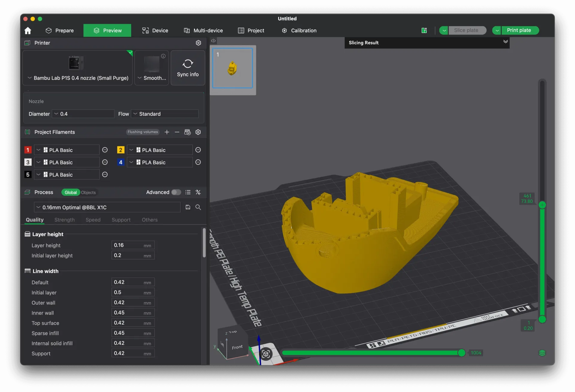Save the process preset using disk icon
This screenshot has height=392, width=575.
(x=188, y=207)
